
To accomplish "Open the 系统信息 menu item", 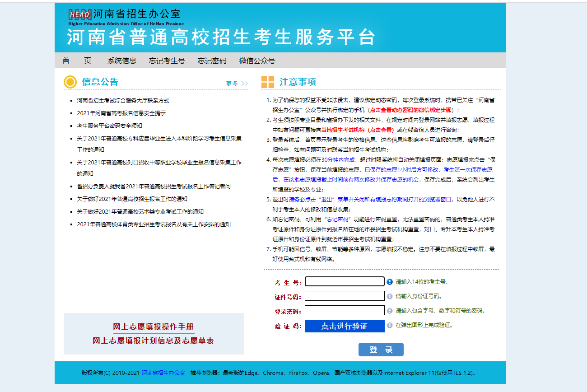I will [x=122, y=61].
